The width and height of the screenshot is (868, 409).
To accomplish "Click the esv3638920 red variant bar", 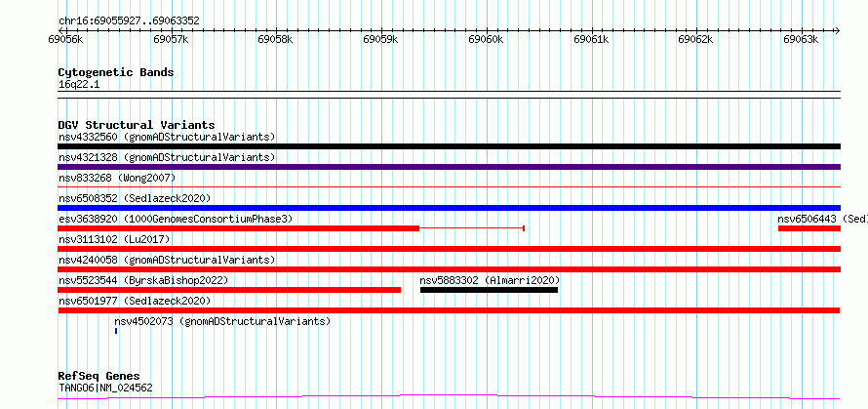I will 239,228.
